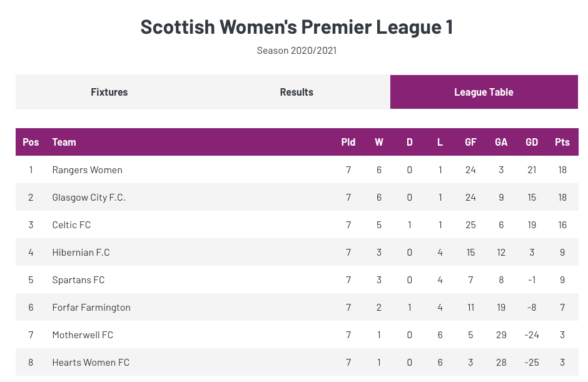Click the GD column header
Image resolution: width=588 pixels, height=382 pixels.
click(532, 142)
